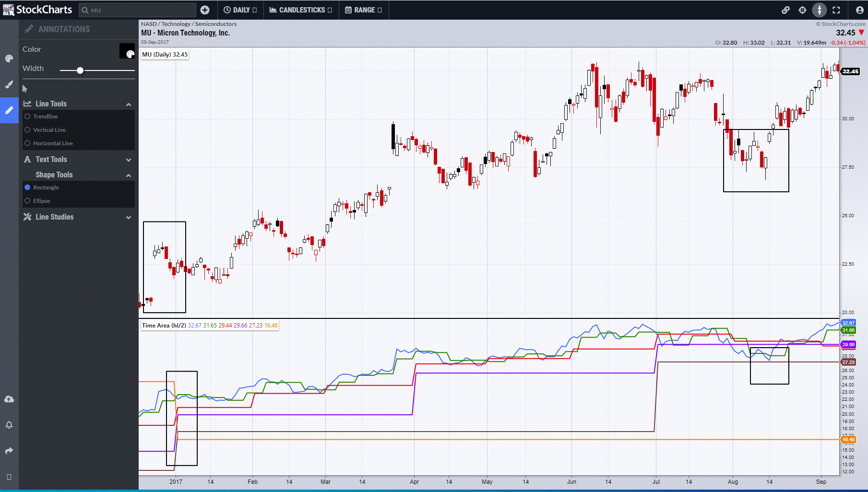Open the alerts bell icon

(9, 425)
